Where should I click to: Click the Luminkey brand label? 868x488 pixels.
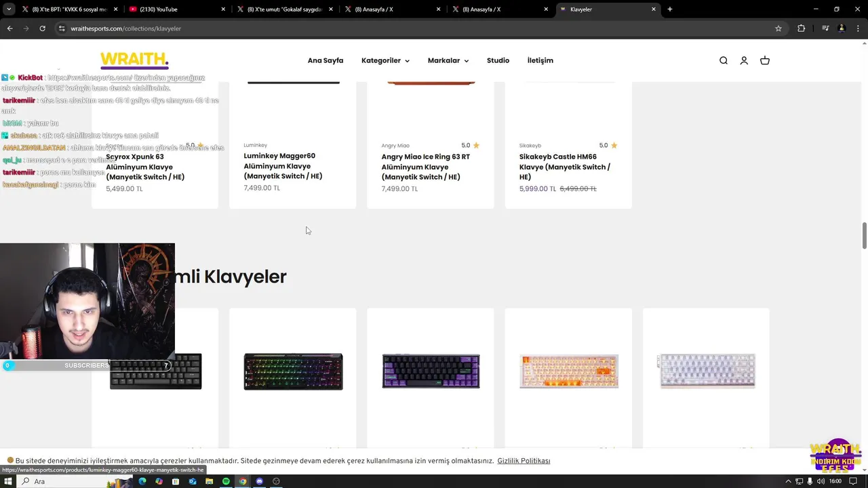(x=256, y=145)
